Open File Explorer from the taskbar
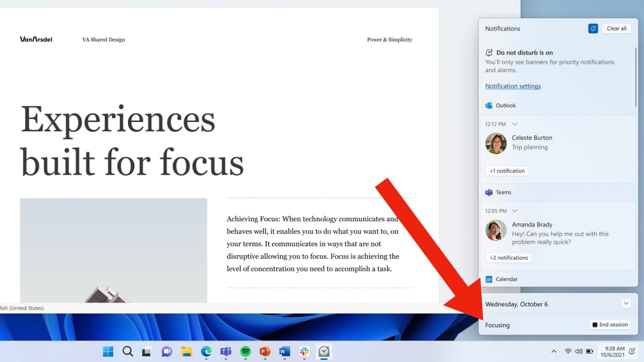This screenshot has width=644, height=362. (186, 351)
